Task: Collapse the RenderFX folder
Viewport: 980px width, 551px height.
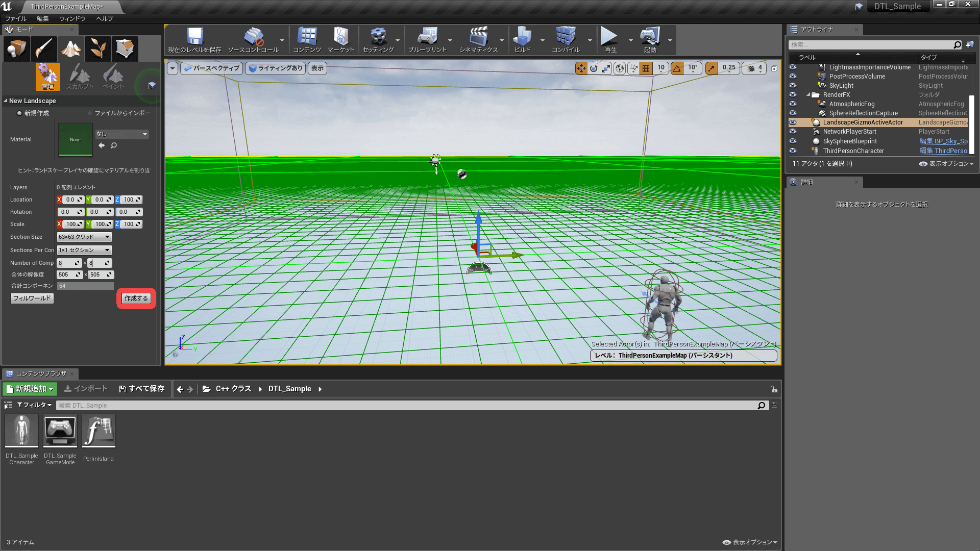Action: click(808, 95)
